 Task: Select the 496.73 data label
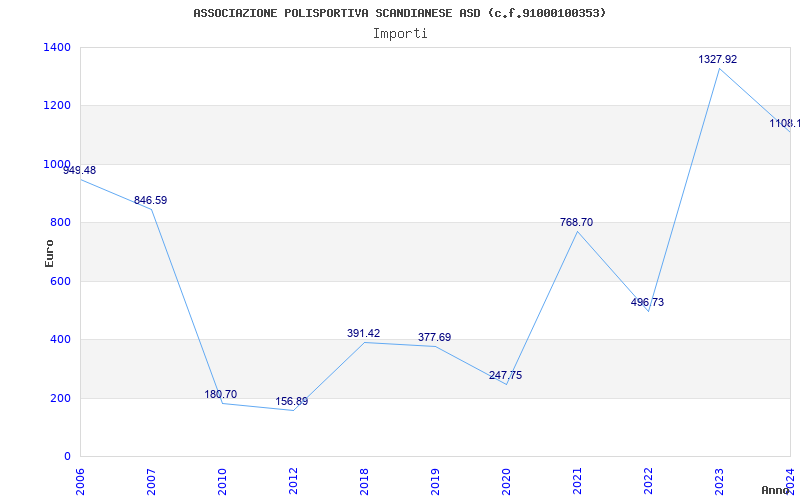point(647,303)
